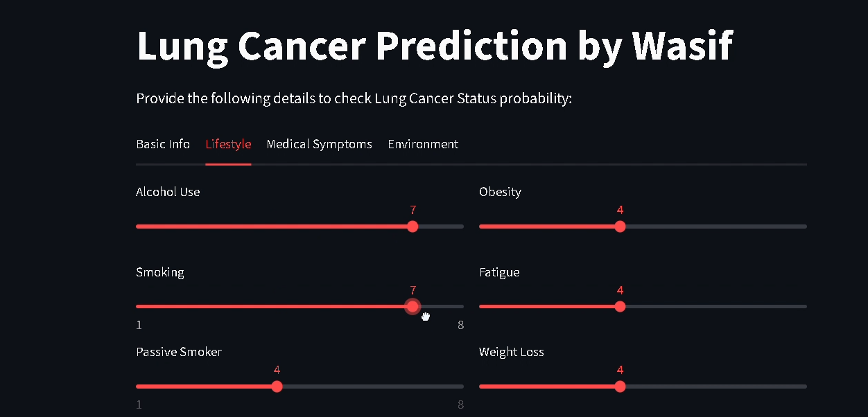Screen dimensions: 868x417
Task: Click the Smoking slider handle
Action: pos(413,306)
